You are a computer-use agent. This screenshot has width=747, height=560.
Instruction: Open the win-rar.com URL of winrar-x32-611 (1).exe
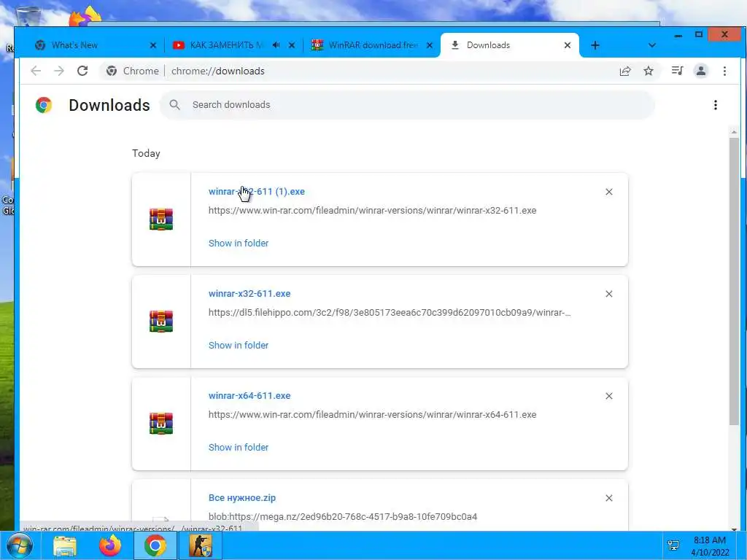(372, 211)
